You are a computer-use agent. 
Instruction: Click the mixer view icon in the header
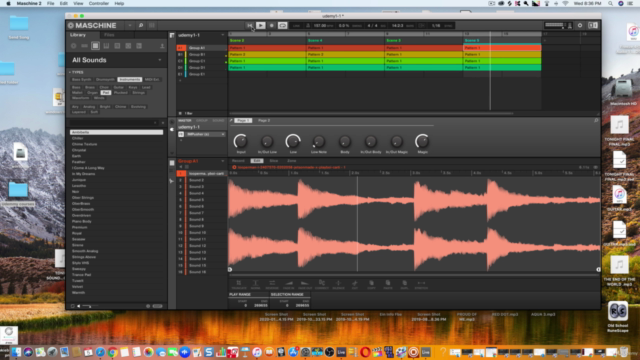pos(152,25)
